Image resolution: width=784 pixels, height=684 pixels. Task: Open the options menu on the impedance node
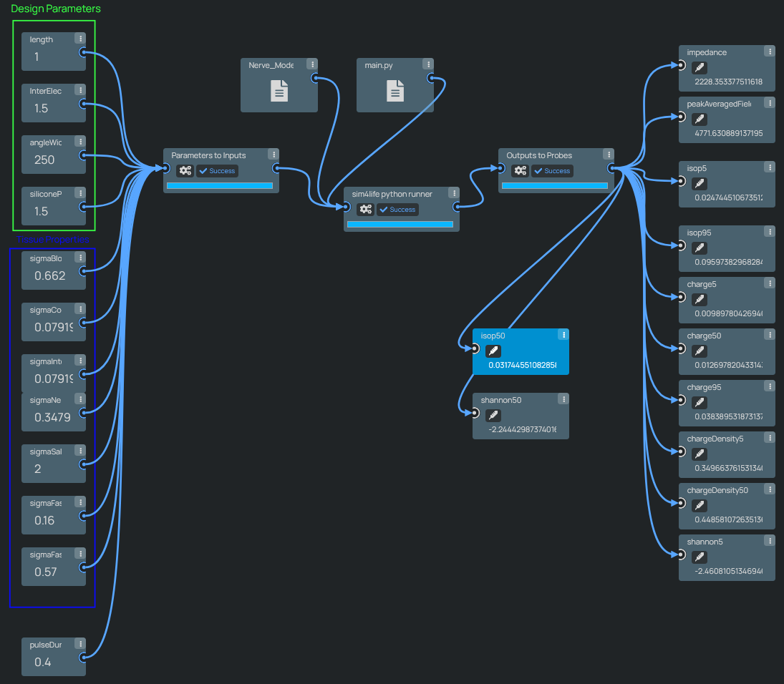(770, 51)
